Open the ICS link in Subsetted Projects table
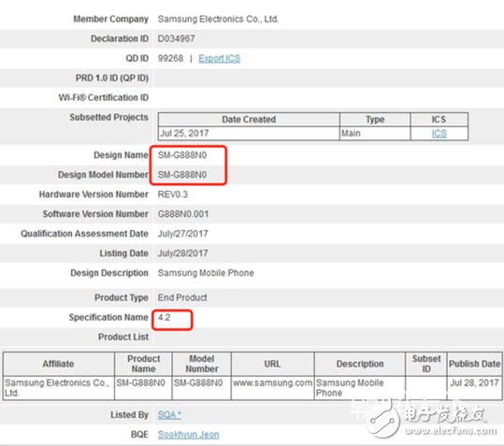504x446 pixels. coord(439,134)
